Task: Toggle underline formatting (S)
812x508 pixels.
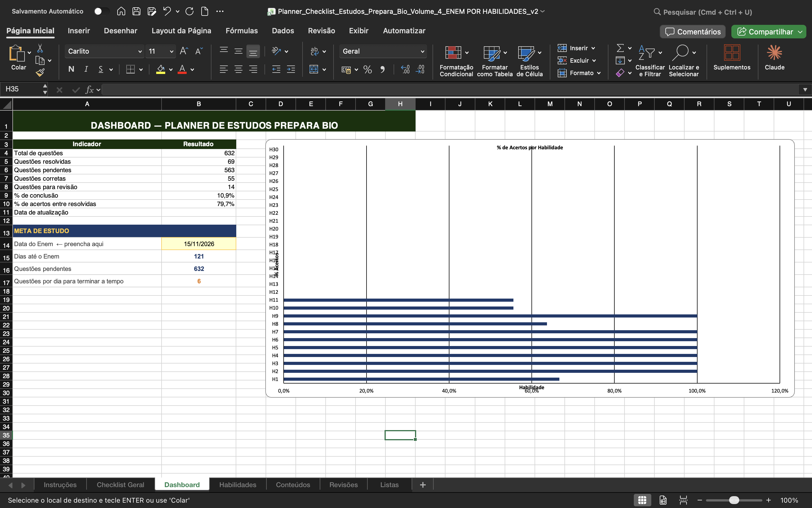Action: click(101, 69)
